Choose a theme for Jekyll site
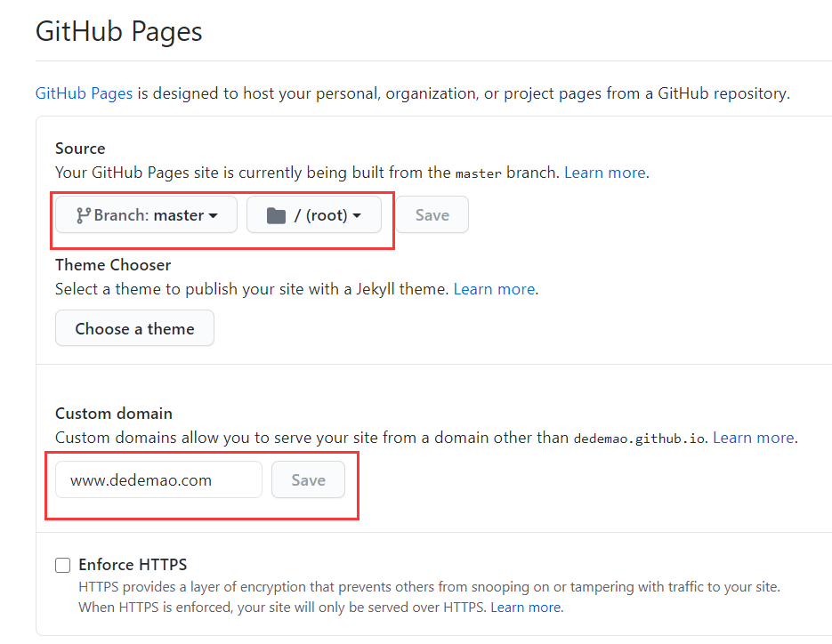832x644 pixels. point(134,328)
